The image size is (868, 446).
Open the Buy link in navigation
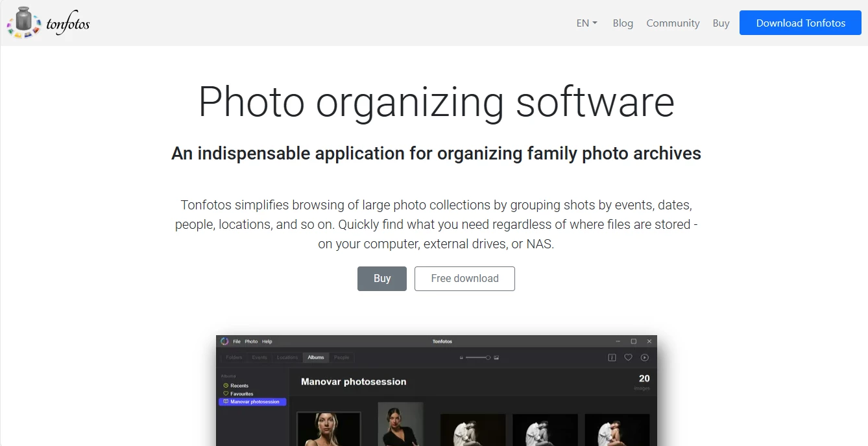pos(721,23)
